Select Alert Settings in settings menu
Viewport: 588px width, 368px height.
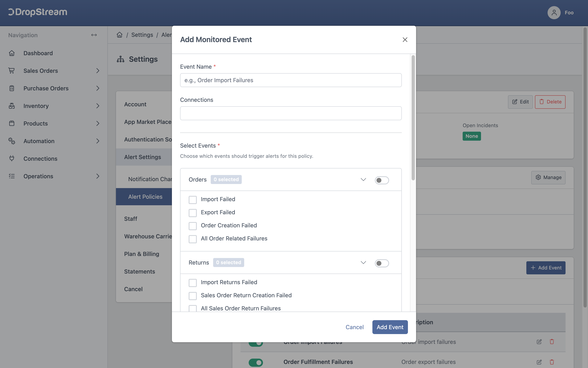[142, 157]
